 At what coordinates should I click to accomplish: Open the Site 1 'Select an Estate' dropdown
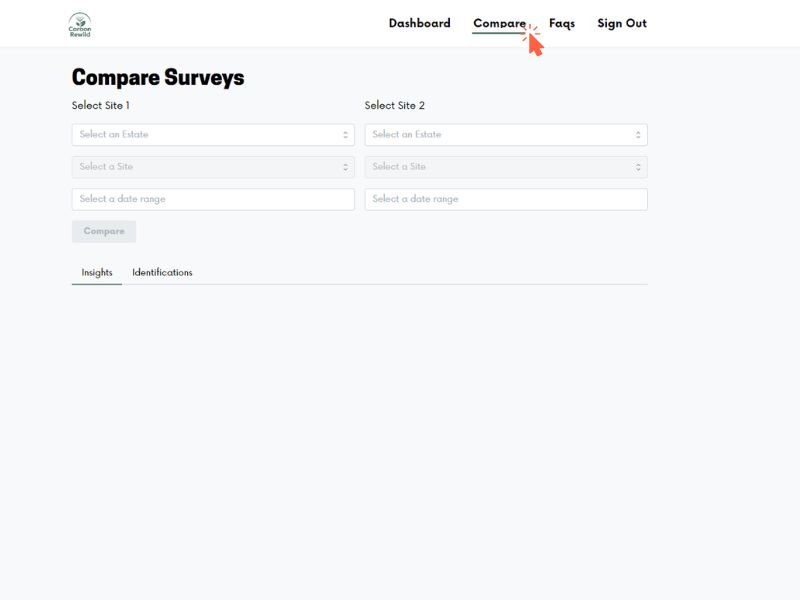(x=213, y=135)
